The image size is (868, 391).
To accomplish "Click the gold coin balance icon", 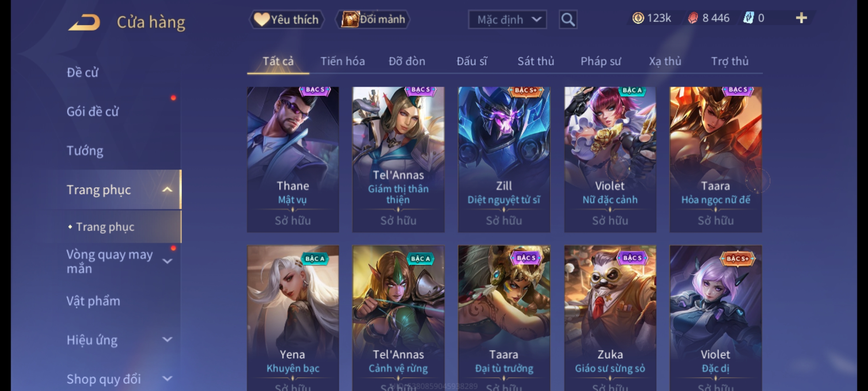I will pyautogui.click(x=638, y=18).
